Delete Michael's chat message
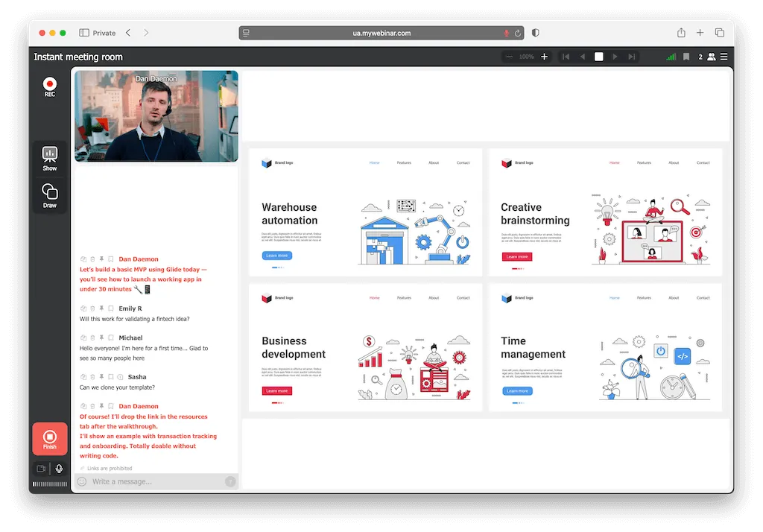 coord(92,338)
